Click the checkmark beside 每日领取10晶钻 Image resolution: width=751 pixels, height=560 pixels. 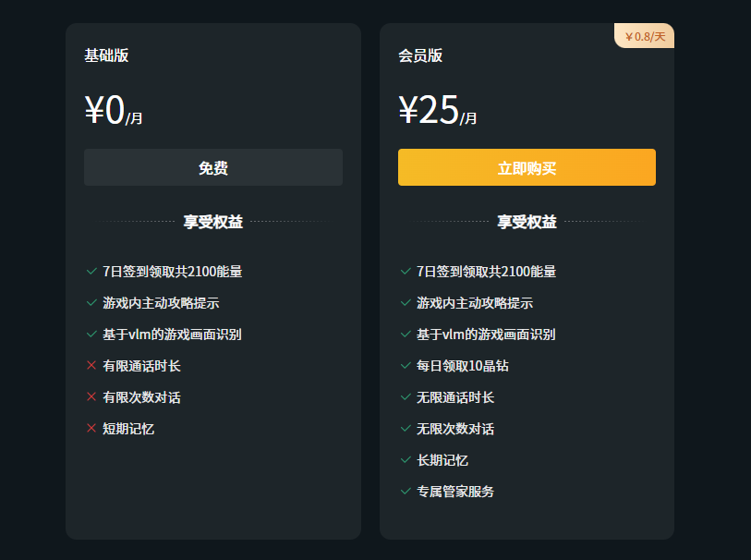tap(404, 366)
